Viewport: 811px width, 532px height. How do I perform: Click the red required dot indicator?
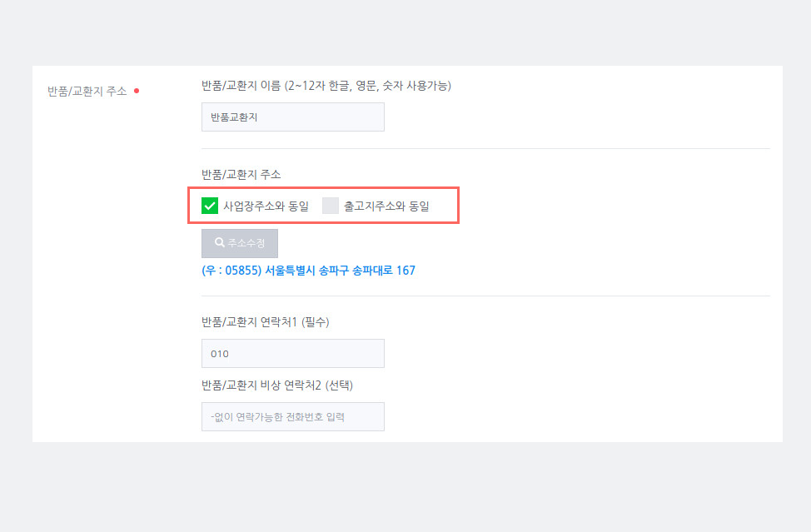(137, 91)
